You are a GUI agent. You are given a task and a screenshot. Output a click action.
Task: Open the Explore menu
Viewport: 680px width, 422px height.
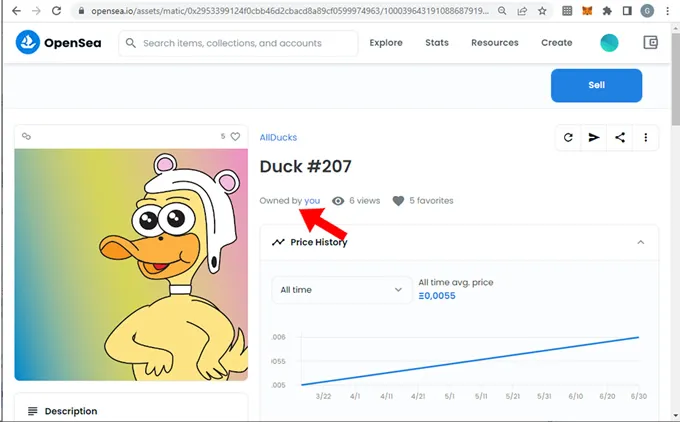[386, 43]
